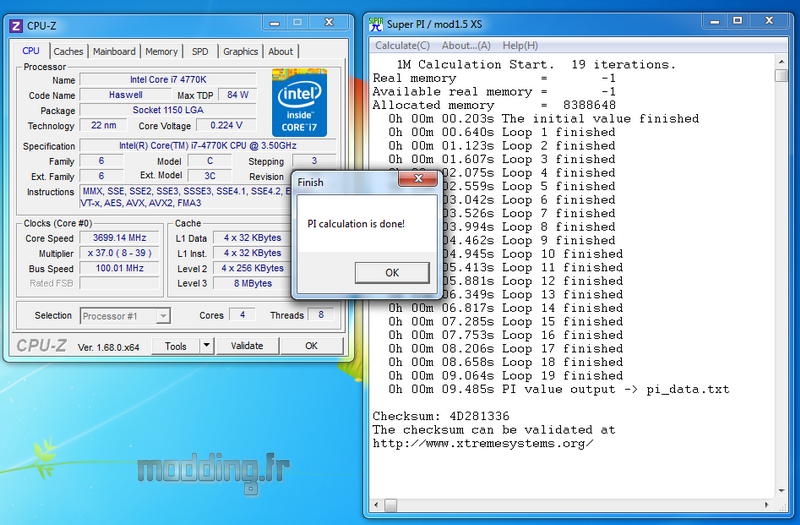Close the CPU-Z window
Viewport: 800px width, 525px height.
329,22
